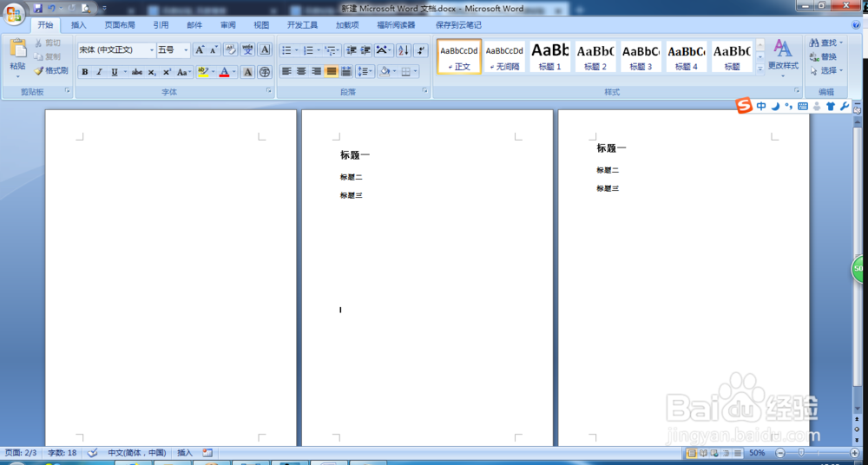Open bullets list dropdown arrow

point(296,50)
